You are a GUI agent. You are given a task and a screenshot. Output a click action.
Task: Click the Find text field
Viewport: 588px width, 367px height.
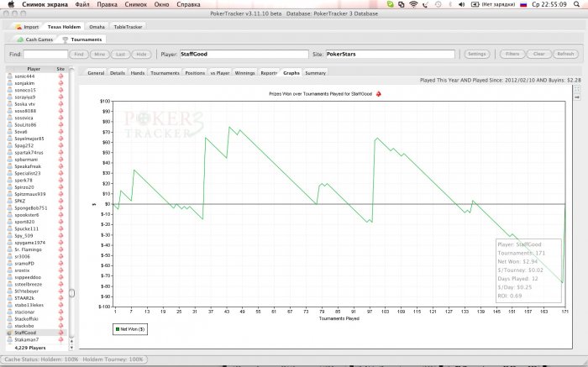(45, 54)
